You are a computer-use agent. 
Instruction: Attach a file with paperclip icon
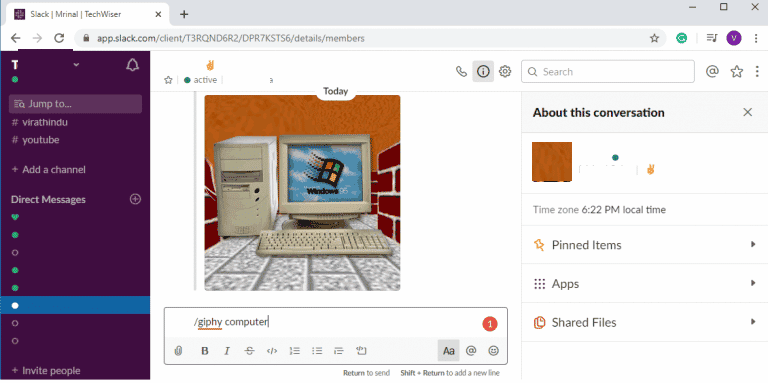click(x=178, y=351)
